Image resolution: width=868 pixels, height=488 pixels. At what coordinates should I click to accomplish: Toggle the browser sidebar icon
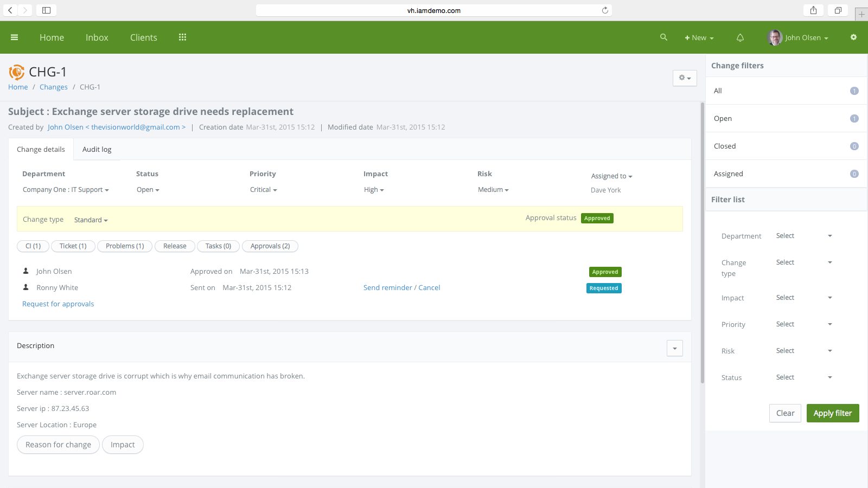47,10
